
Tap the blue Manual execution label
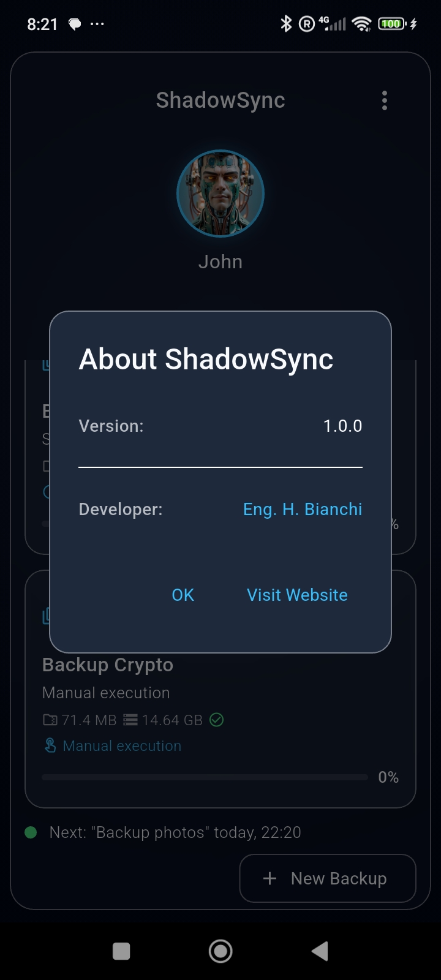pos(122,745)
